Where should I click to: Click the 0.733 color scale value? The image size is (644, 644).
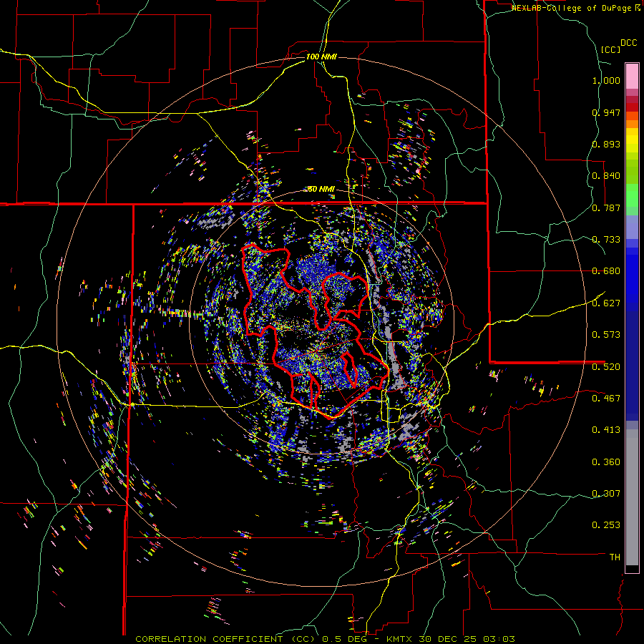pos(606,240)
